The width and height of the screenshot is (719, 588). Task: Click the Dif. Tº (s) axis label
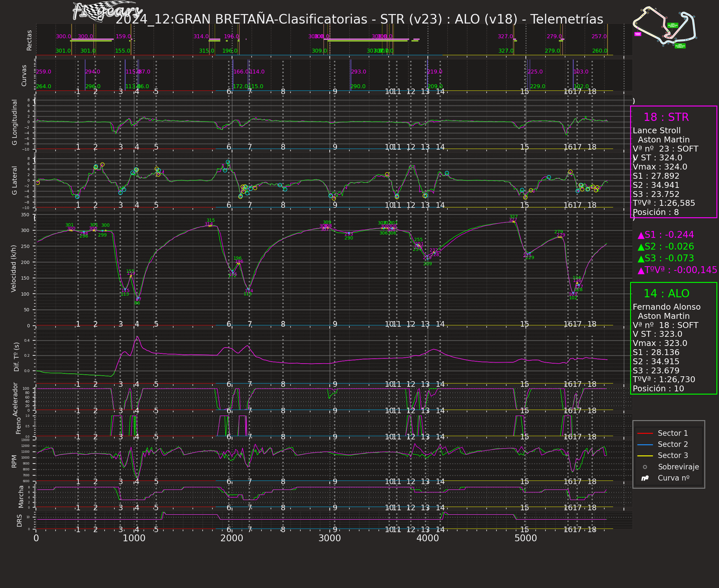click(x=16, y=357)
